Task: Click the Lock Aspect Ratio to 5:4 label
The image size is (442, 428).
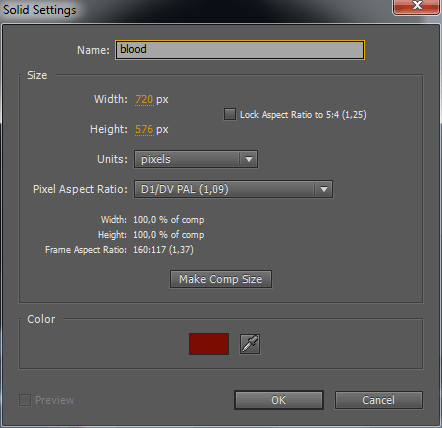Action: coord(303,115)
